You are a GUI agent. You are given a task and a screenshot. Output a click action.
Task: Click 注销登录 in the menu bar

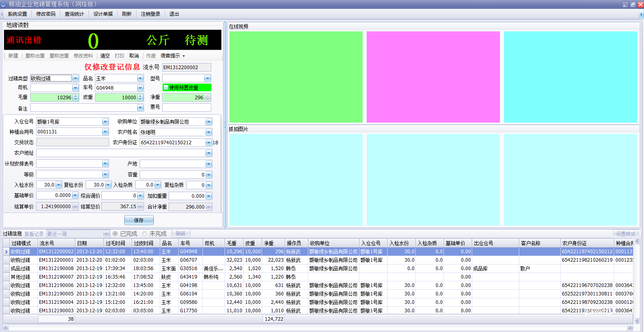pyautogui.click(x=151, y=14)
